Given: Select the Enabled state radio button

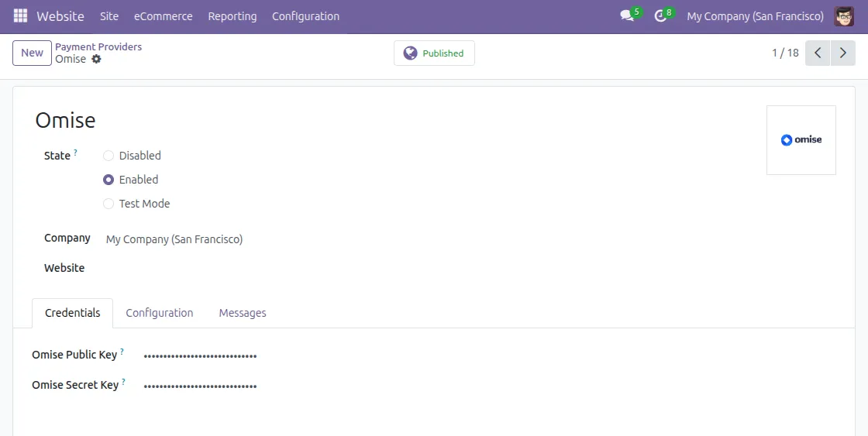Looking at the screenshot, I should click(108, 180).
